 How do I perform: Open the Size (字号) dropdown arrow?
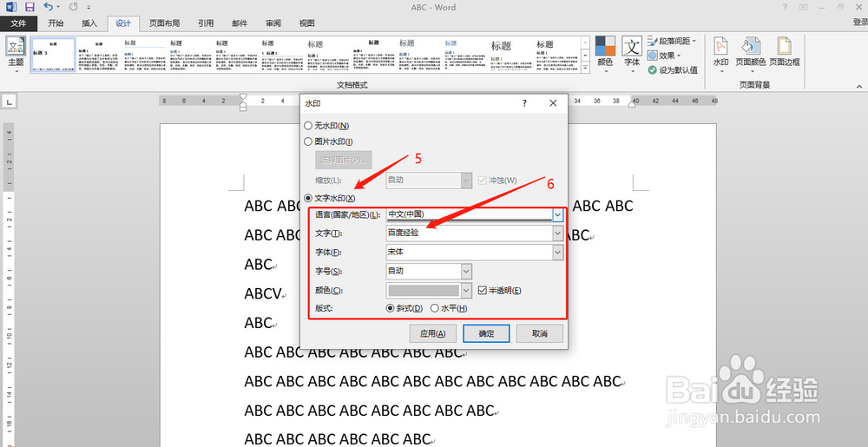pyautogui.click(x=466, y=271)
